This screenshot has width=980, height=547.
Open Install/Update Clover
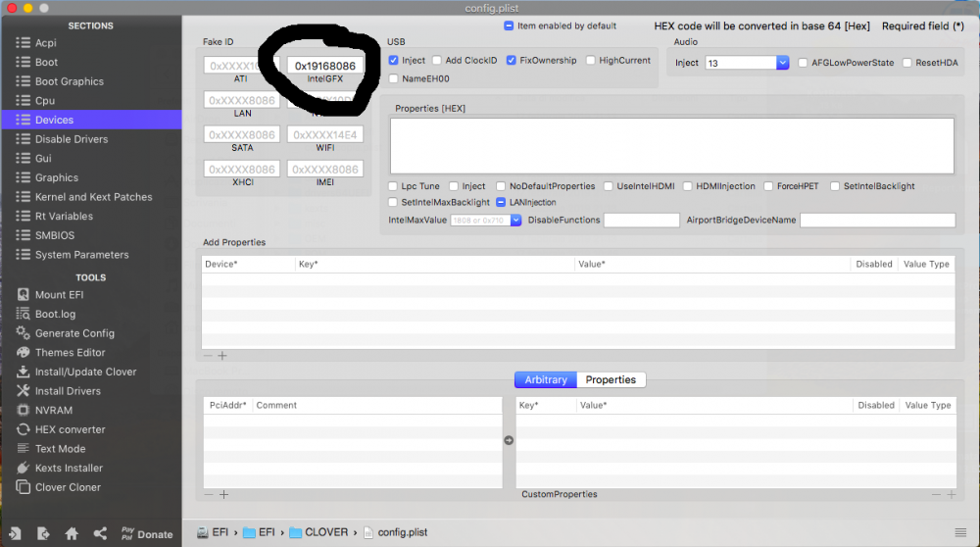[x=85, y=372]
